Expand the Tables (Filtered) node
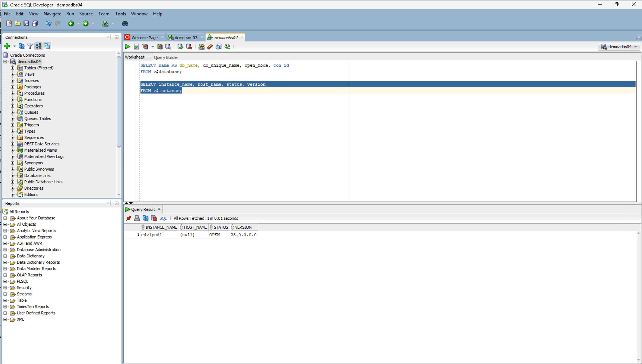 pos(12,68)
